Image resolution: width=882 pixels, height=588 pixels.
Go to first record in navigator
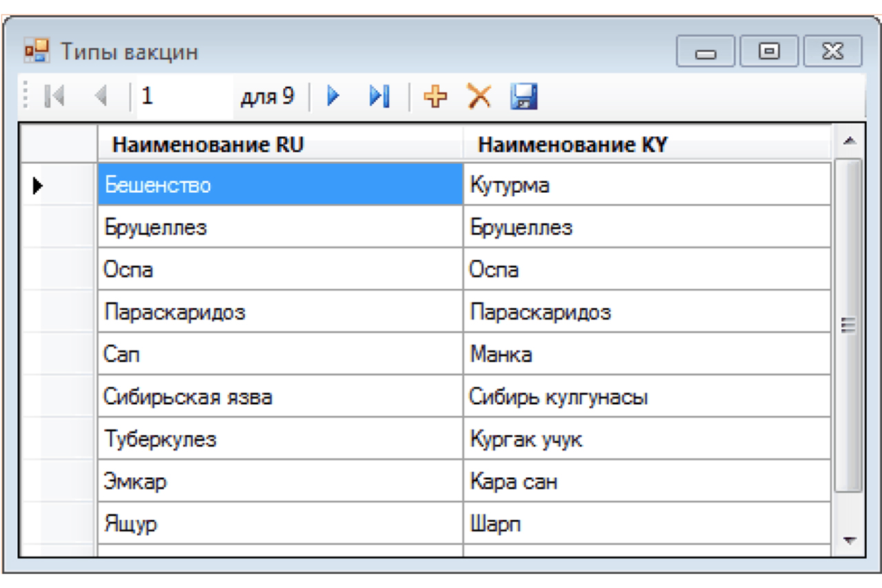(54, 97)
